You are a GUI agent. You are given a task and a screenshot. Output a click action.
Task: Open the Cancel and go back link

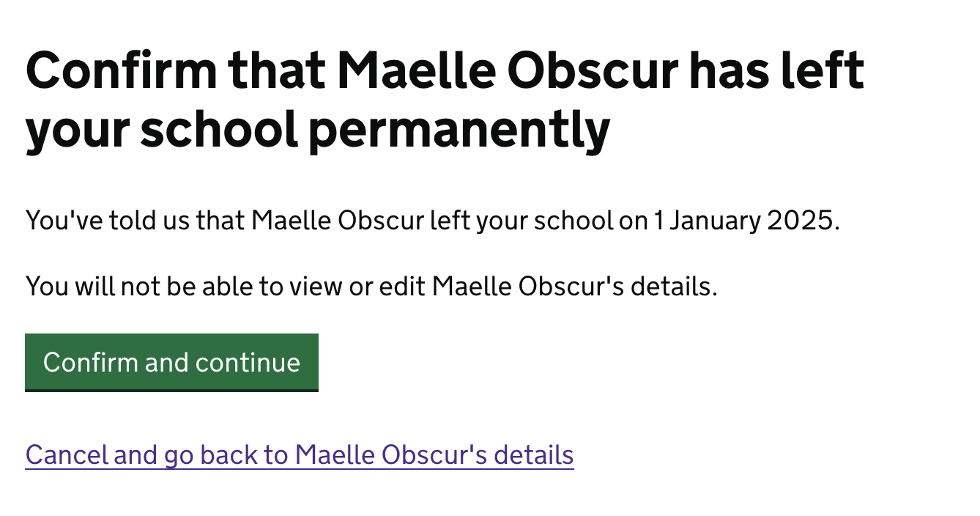pos(299,455)
